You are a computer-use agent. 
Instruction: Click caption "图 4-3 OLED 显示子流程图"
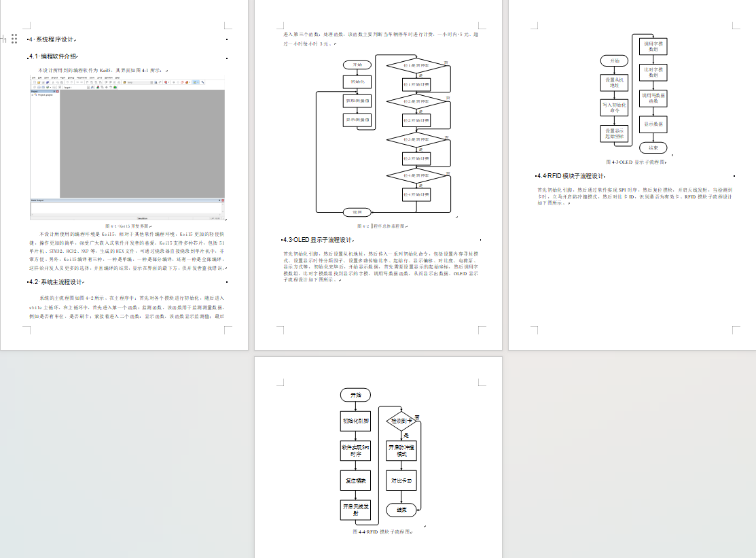tap(636, 162)
